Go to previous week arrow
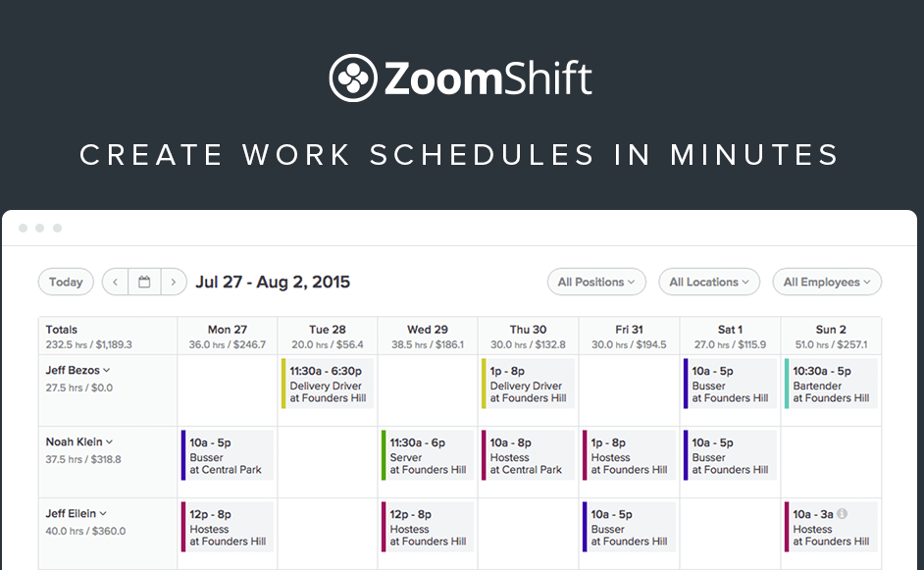The height and width of the screenshot is (570, 924). pyautogui.click(x=116, y=282)
